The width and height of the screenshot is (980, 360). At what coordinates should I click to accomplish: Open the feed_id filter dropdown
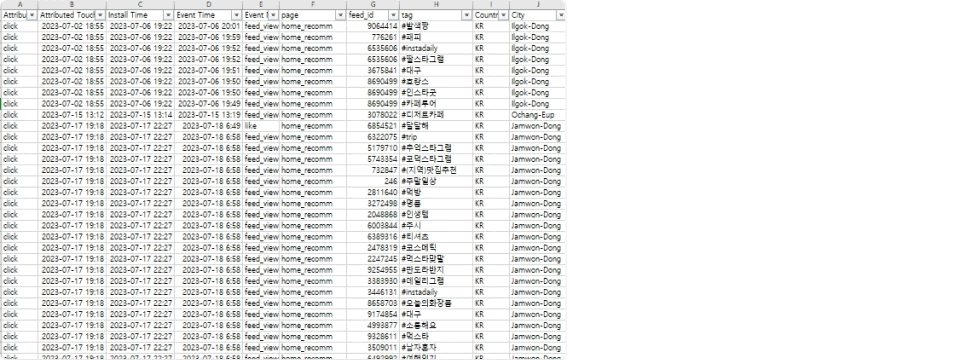pyautogui.click(x=394, y=14)
